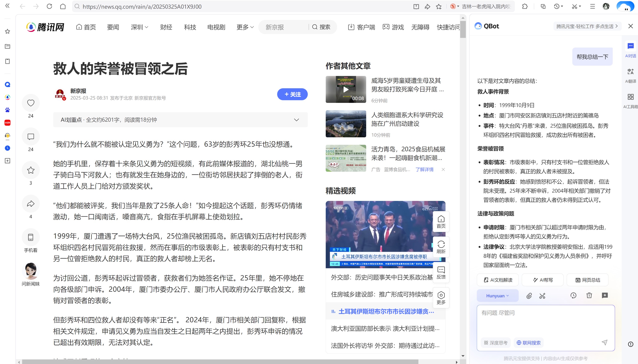Toggle the like heart on the article
The image size is (638, 364).
31,103
